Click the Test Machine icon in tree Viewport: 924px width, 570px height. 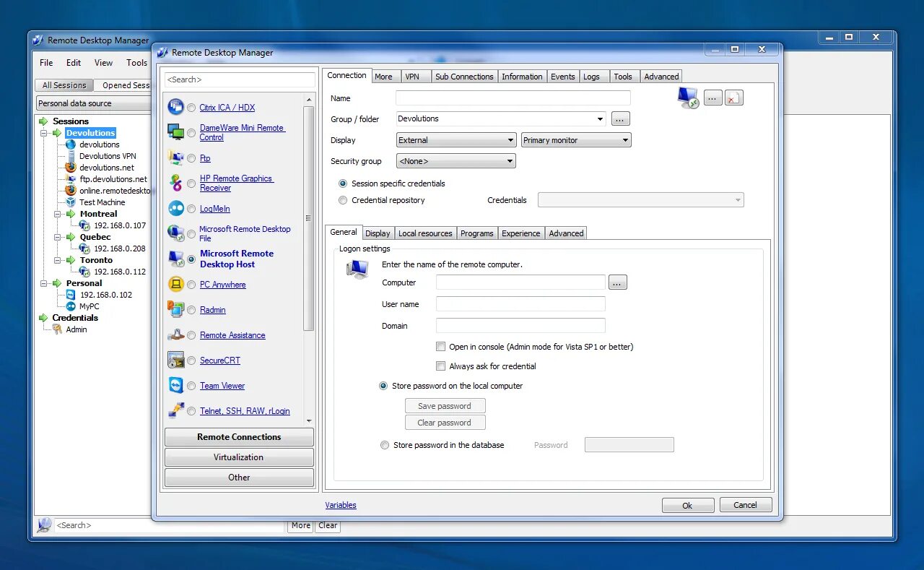71,202
